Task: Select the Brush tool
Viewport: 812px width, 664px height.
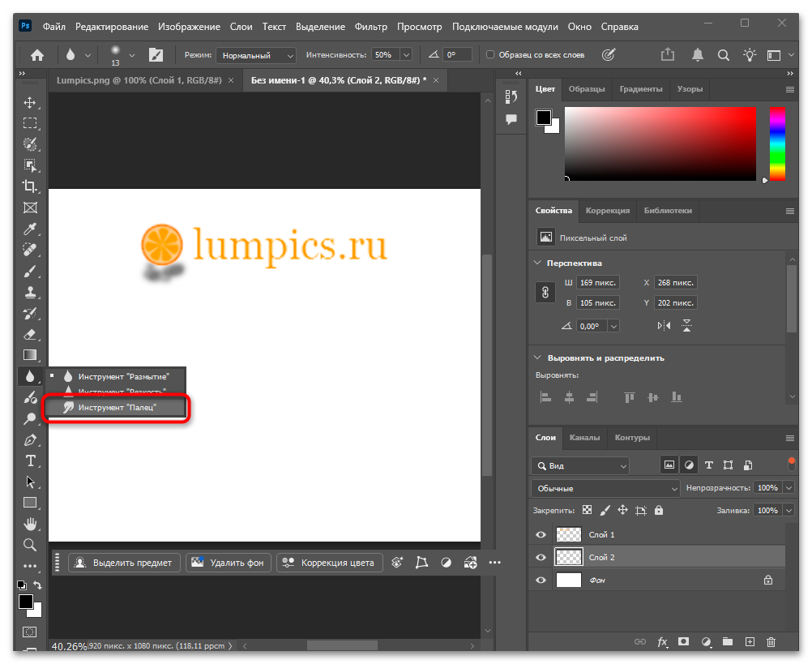Action: coord(30,271)
